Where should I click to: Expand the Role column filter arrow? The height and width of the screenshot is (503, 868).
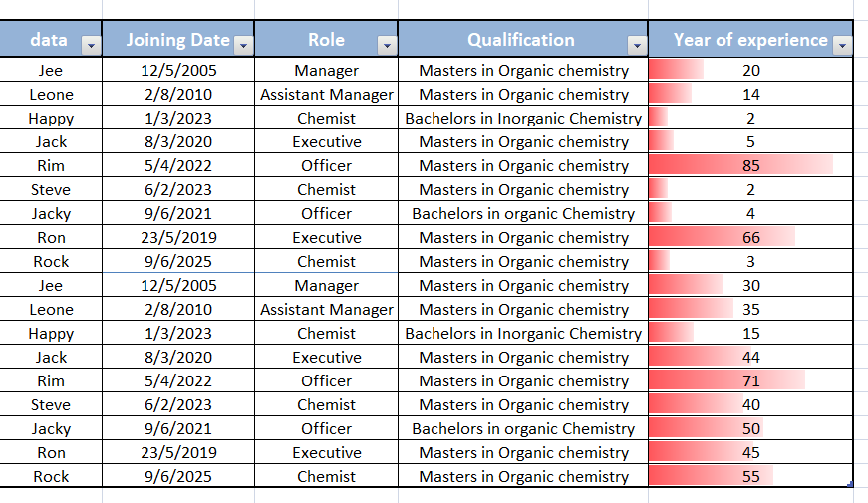point(387,45)
